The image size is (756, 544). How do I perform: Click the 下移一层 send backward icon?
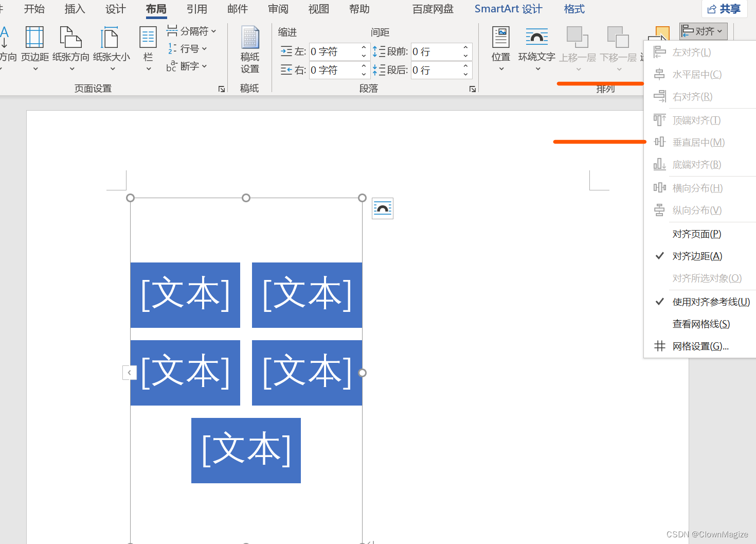point(618,37)
